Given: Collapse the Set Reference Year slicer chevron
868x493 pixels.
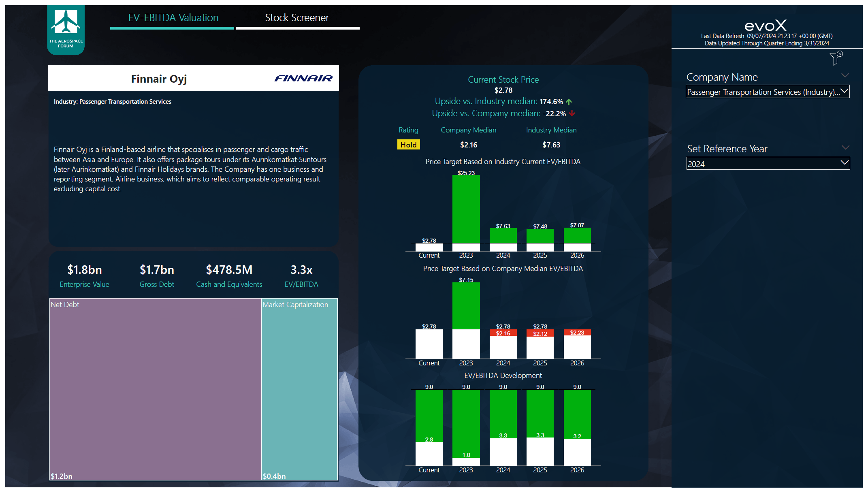Looking at the screenshot, I should (x=845, y=147).
